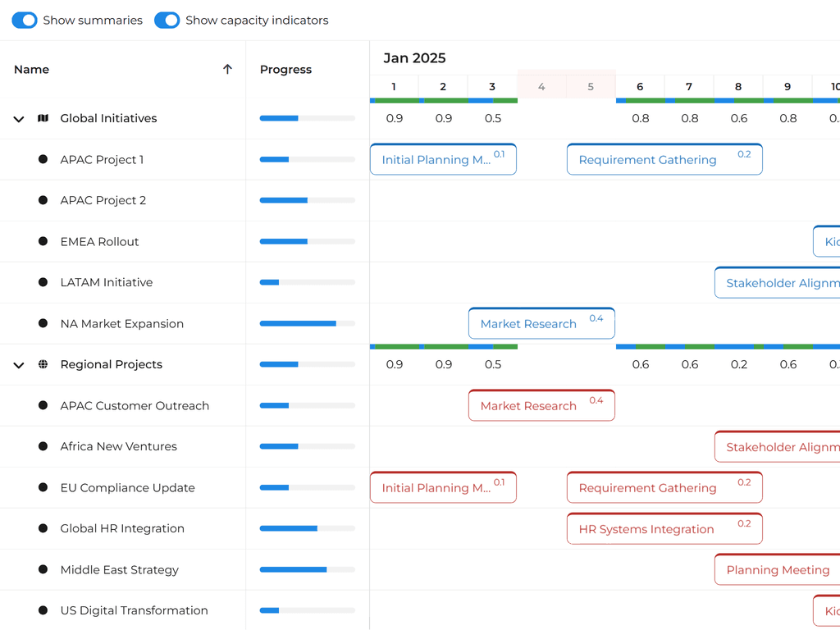
Task: Click the bullet icon next to APAC Project 1
Action: click(43, 160)
